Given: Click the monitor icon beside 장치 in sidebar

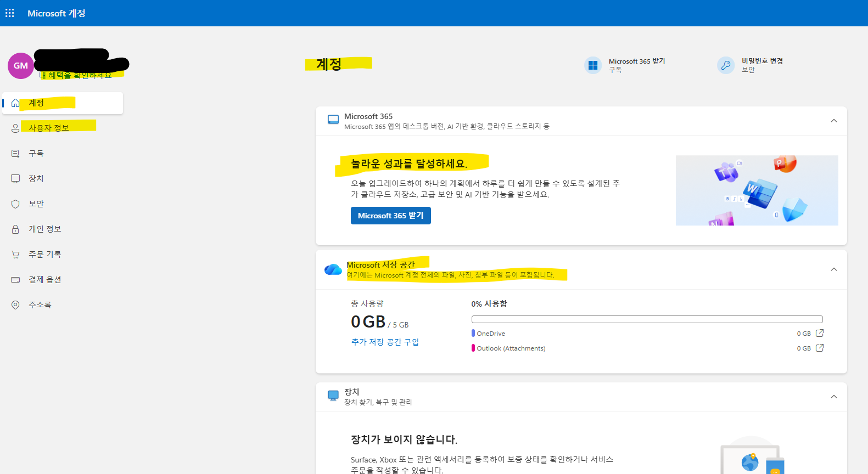Looking at the screenshot, I should pyautogui.click(x=15, y=179).
